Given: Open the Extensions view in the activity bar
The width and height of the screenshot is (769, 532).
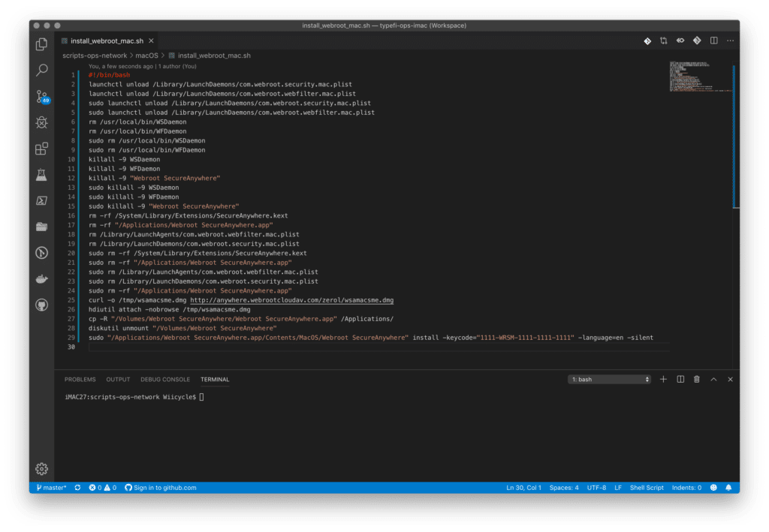Looking at the screenshot, I should pyautogui.click(x=42, y=149).
